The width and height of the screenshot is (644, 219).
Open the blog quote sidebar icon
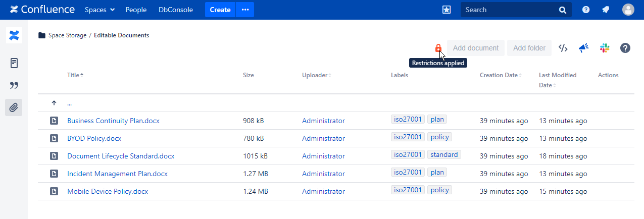14,85
